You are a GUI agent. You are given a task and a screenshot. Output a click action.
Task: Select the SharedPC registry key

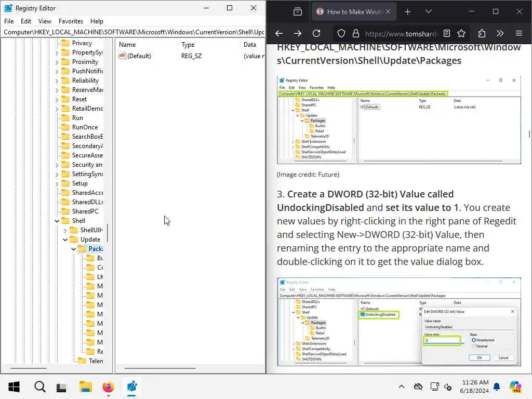pos(85,211)
